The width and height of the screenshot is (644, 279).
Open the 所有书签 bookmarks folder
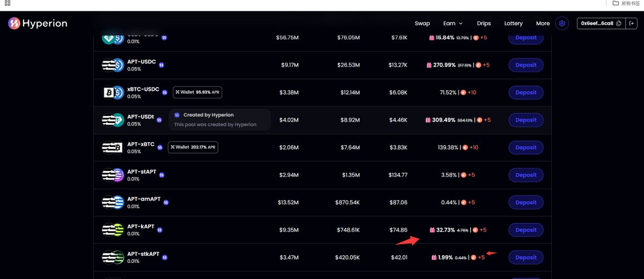[627, 3]
